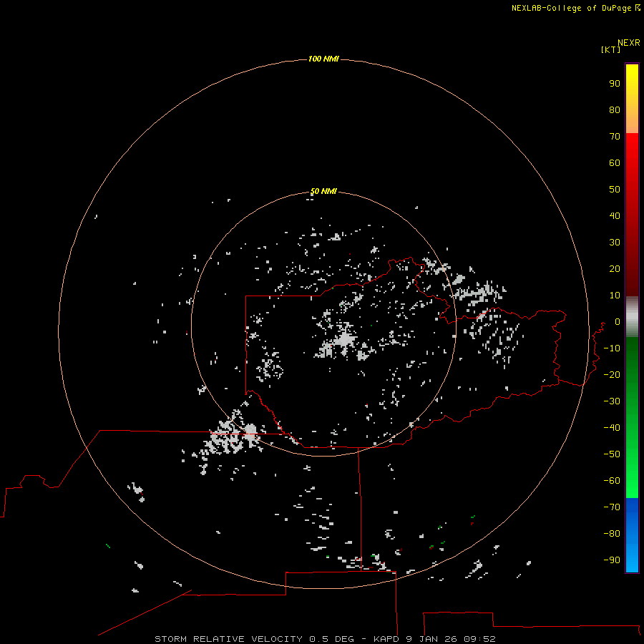
Task: Click the 0 value on the velocity scale
Action: 618,321
